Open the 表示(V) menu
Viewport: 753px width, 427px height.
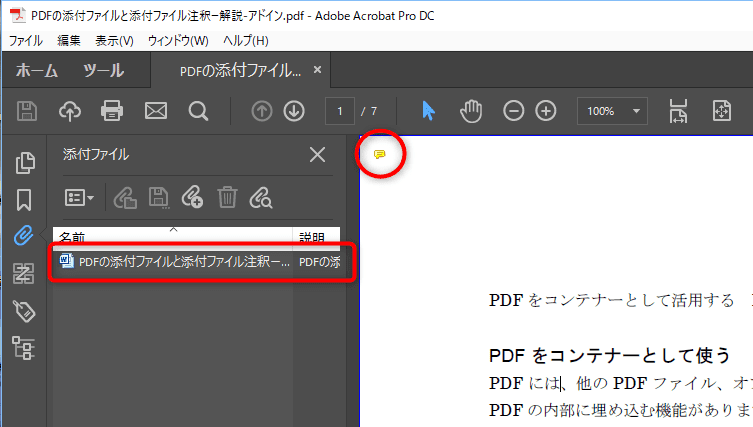point(114,40)
